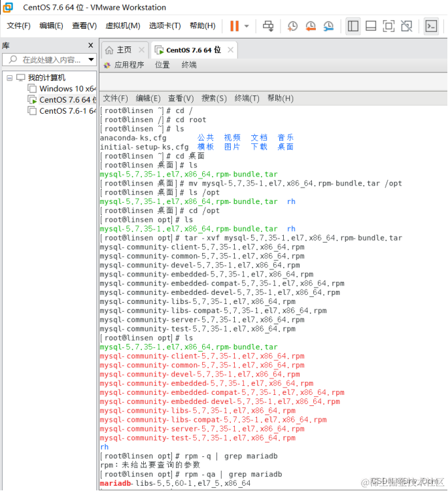Revert the VM to a snapshot
The height and width of the screenshot is (491, 448).
(311, 26)
